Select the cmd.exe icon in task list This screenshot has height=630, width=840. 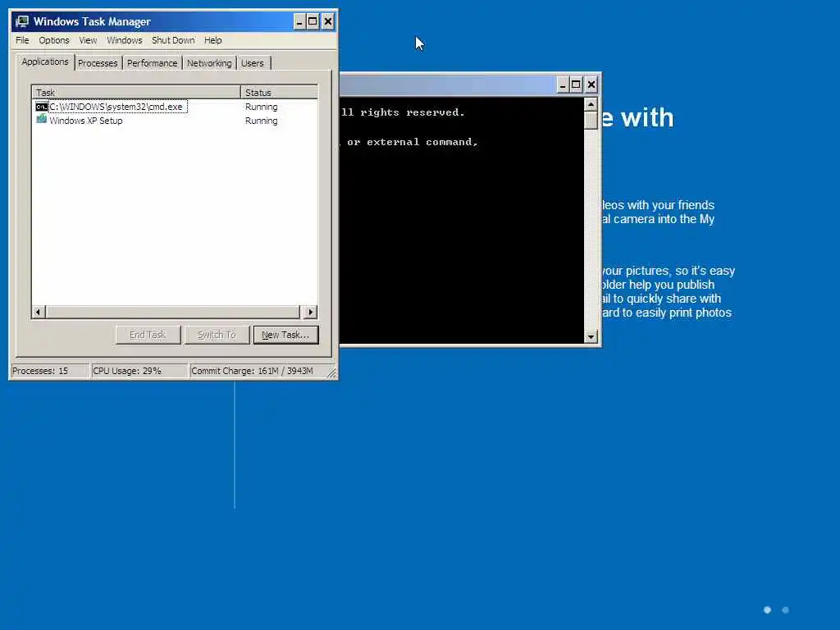tap(41, 107)
